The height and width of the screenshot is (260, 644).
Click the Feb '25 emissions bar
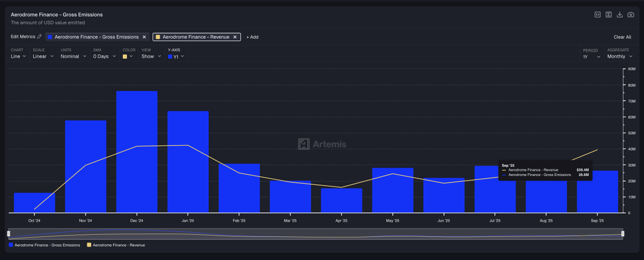tap(239, 189)
